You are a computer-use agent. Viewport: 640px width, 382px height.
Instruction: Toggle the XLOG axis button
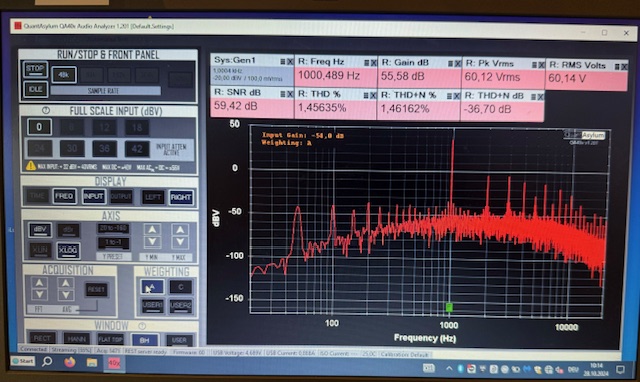click(68, 250)
